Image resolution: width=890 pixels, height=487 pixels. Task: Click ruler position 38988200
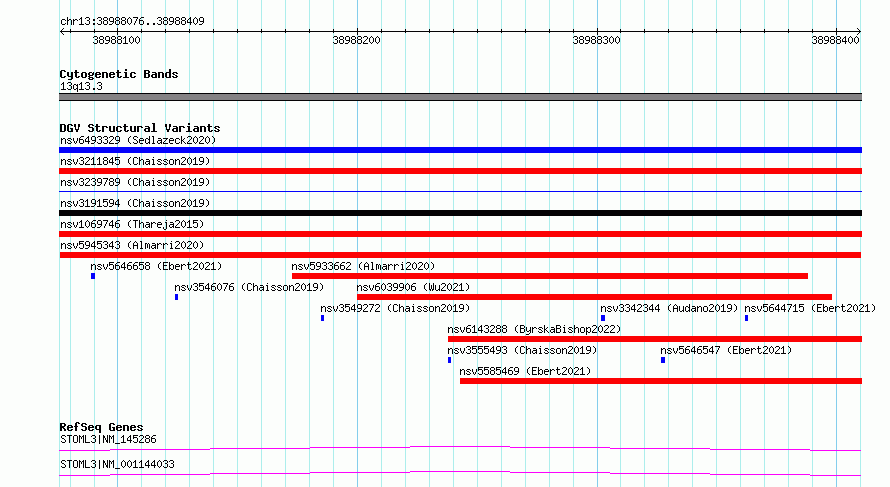point(356,40)
